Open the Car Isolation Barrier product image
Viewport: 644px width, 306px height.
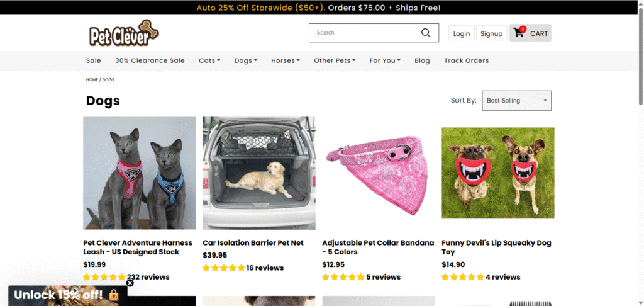click(x=258, y=173)
